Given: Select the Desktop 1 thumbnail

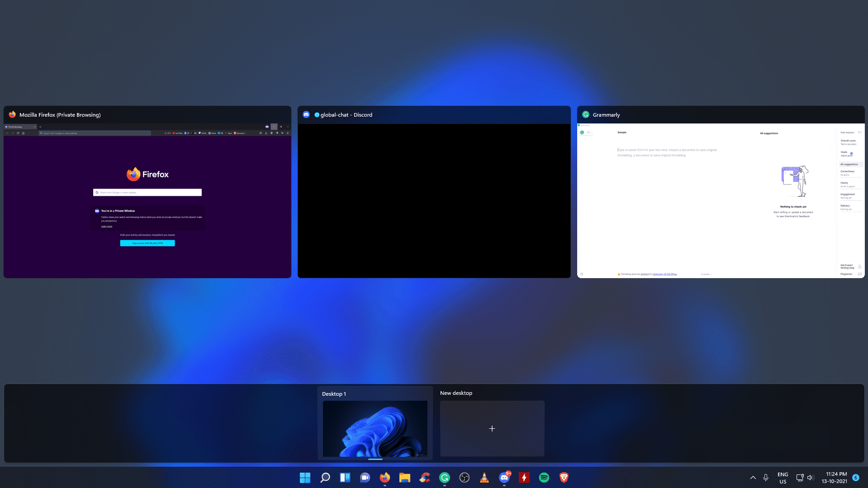Looking at the screenshot, I should 375,428.
